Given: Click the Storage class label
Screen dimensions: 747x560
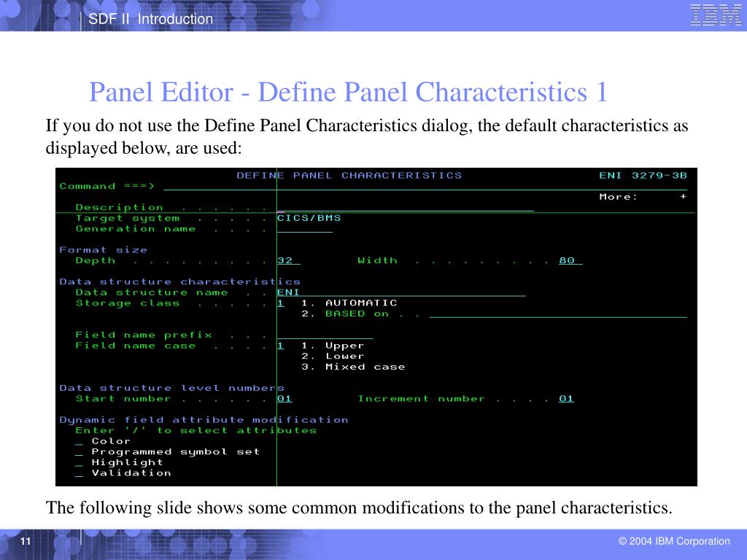Looking at the screenshot, I should pos(127,303).
